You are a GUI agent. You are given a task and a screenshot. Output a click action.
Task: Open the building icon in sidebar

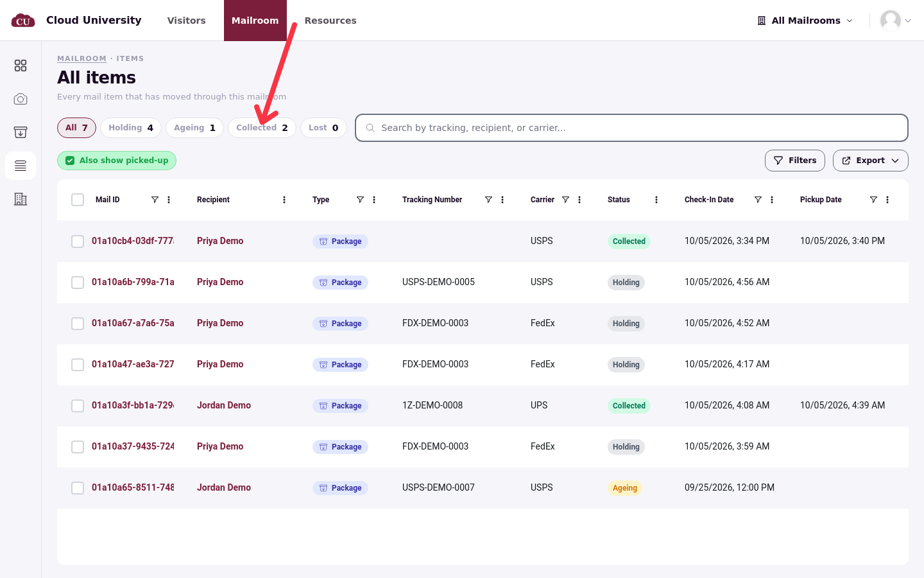pyautogui.click(x=21, y=199)
